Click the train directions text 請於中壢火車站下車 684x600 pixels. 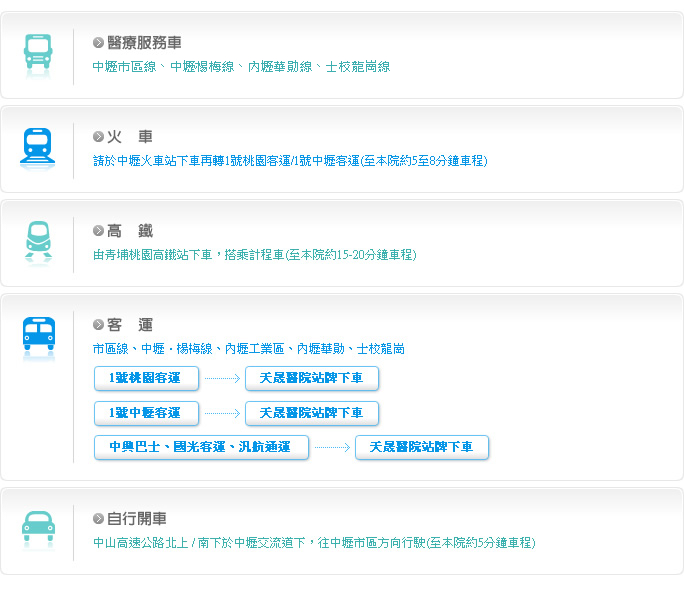pyautogui.click(x=290, y=161)
